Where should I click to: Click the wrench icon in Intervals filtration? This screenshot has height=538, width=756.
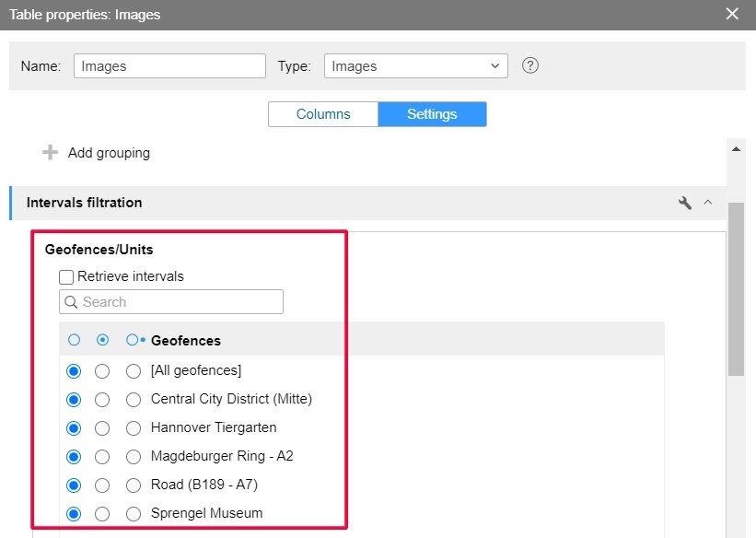(x=684, y=203)
